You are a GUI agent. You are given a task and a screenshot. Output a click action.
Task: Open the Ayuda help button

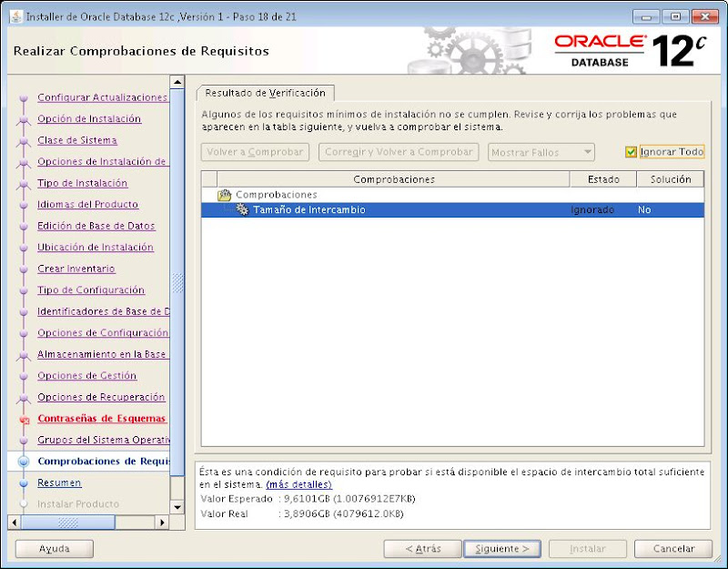click(55, 549)
